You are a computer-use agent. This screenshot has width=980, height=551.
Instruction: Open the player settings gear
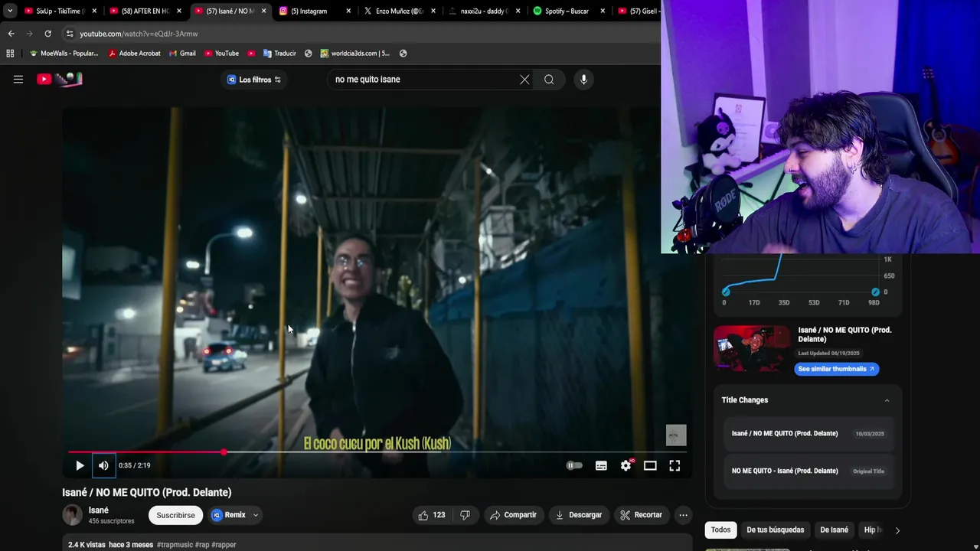(626, 465)
